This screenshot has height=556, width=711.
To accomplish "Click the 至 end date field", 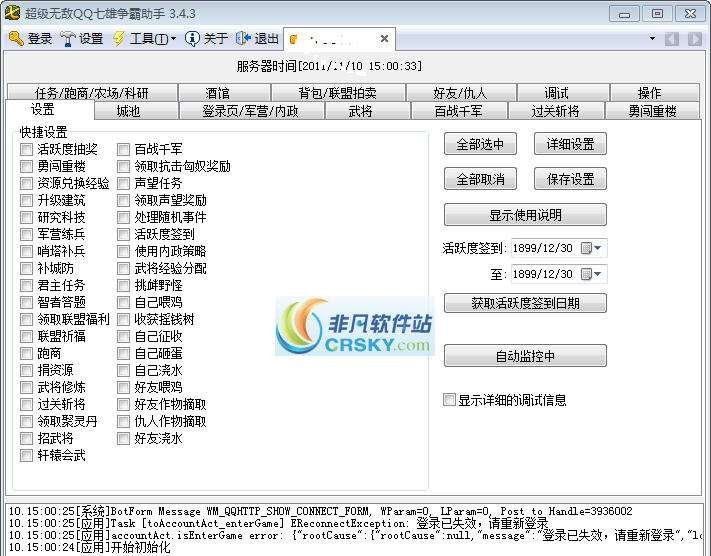I will tap(559, 274).
